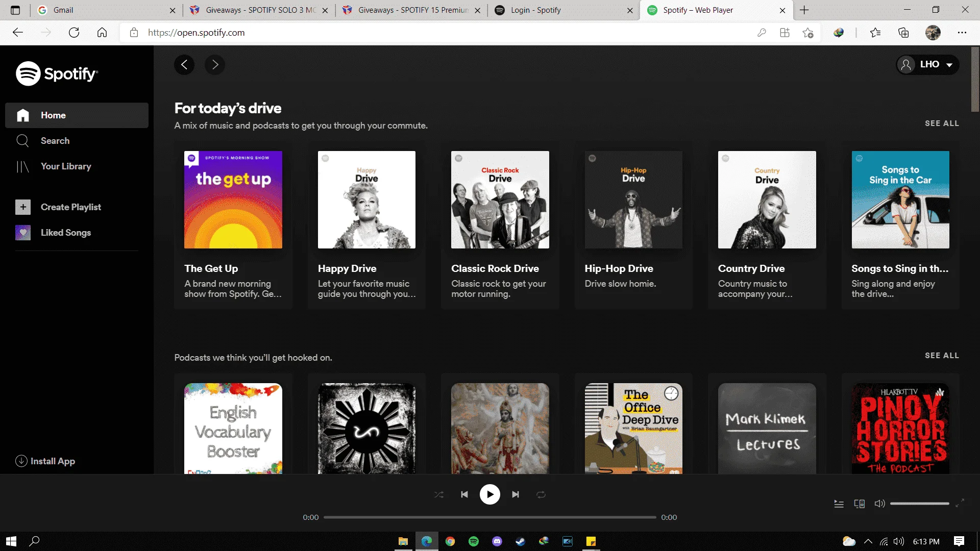This screenshot has width=980, height=551.
Task: Open the full screen player icon
Action: pos(960,503)
